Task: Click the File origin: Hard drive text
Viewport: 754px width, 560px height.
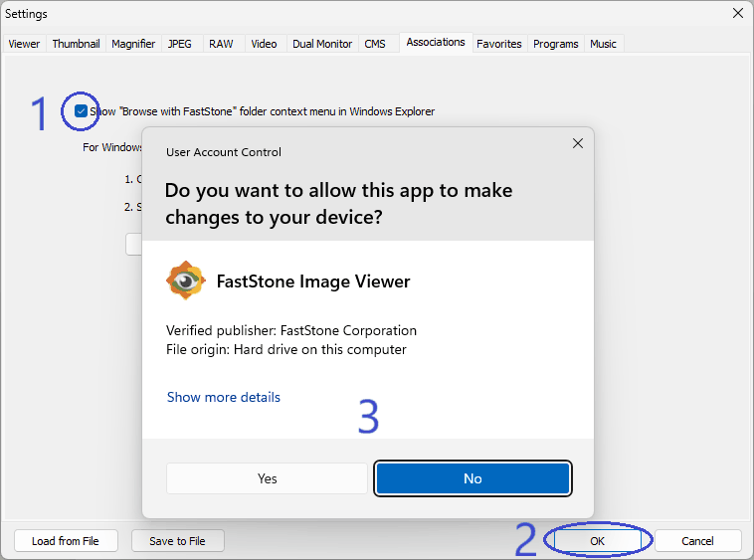Action: [286, 349]
